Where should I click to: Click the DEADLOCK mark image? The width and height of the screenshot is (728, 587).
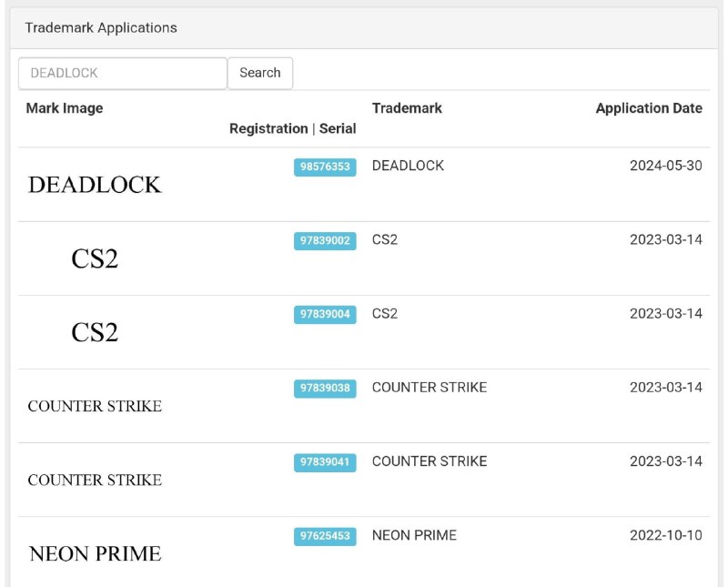coord(95,185)
